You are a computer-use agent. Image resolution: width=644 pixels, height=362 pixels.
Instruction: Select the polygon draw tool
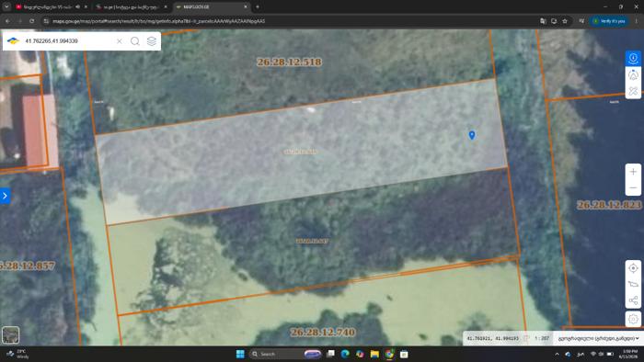[633, 284]
